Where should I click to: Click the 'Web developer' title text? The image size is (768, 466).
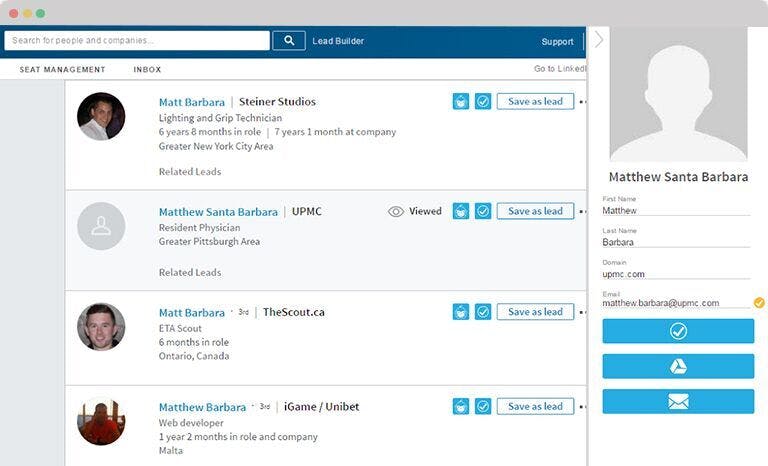pyautogui.click(x=191, y=422)
